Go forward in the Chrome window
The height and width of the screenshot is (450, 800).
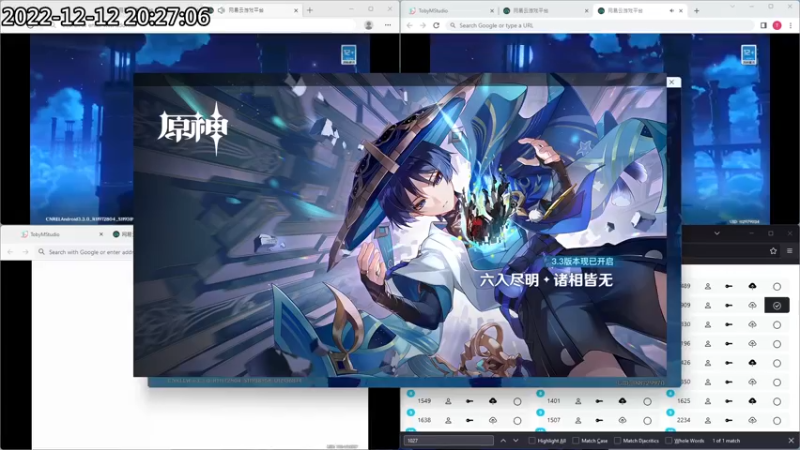coord(423,25)
